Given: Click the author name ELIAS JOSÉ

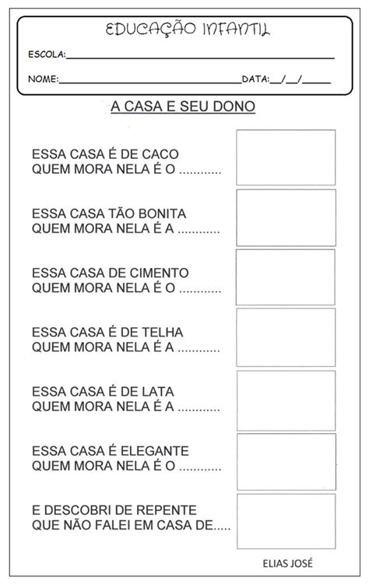Looking at the screenshot, I should 287,563.
